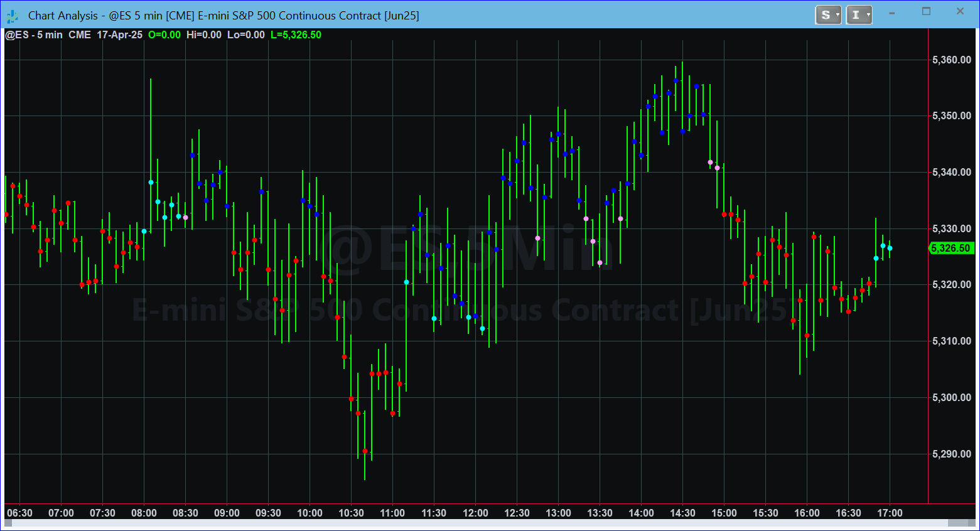Click the 'L=5,326.50' last price text
The image size is (980, 531).
296,35
